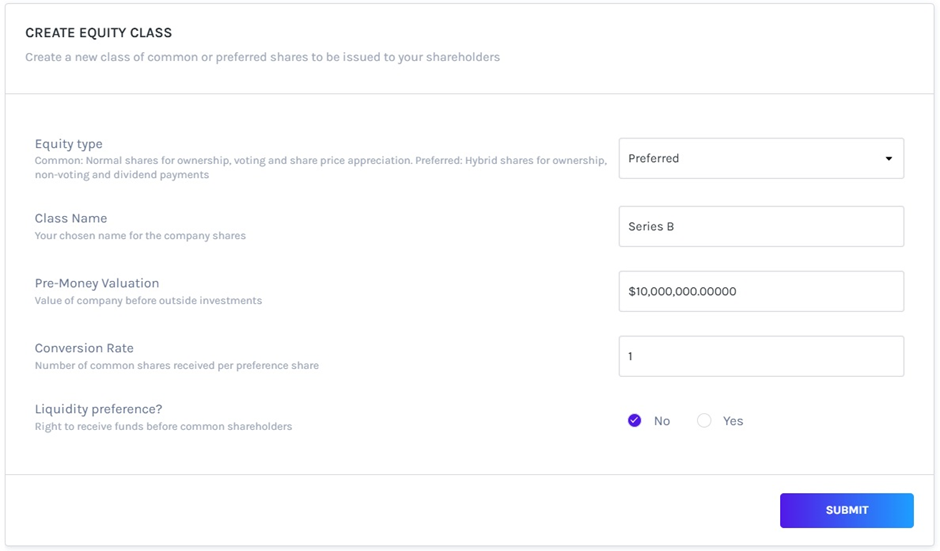Click the "No" text label beside the radio
Screen dimensions: 940x551
[662, 421]
